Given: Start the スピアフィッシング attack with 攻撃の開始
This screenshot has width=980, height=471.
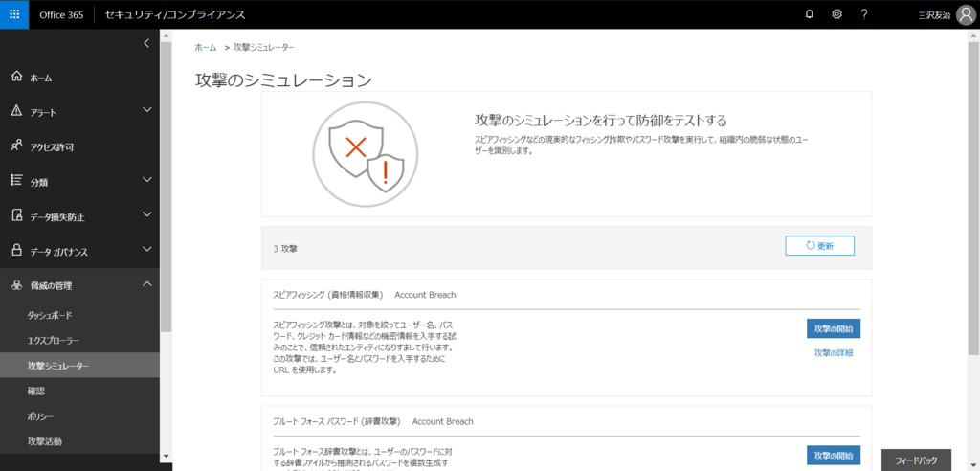Looking at the screenshot, I should [834, 328].
